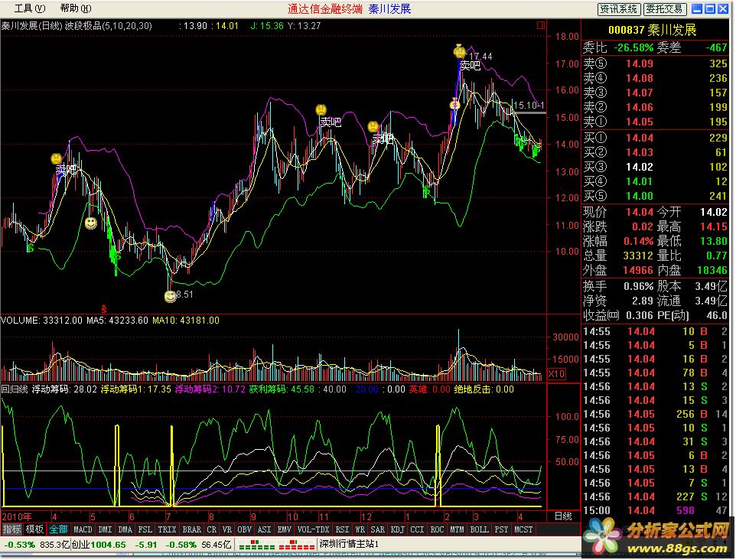Select the 指标 tab
Viewport: 736px width, 560px height.
coord(11,529)
